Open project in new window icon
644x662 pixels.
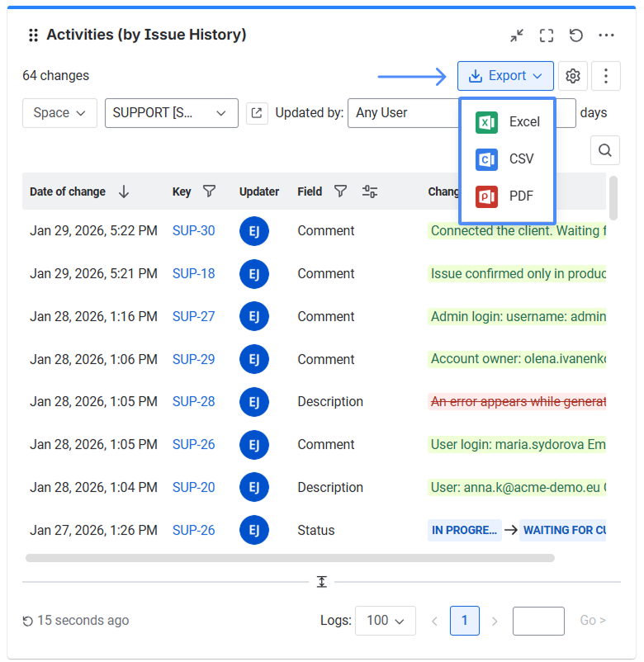(x=257, y=113)
